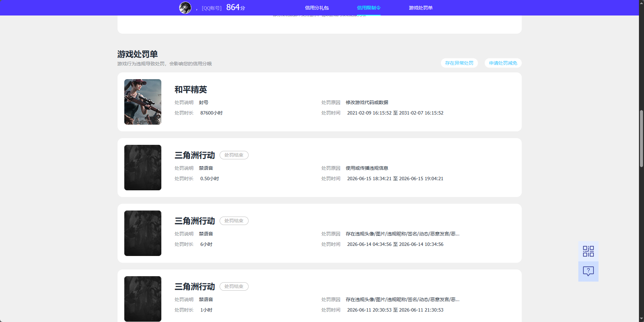Open the QR code floating icon
This screenshot has width=644, height=322.
click(588, 251)
